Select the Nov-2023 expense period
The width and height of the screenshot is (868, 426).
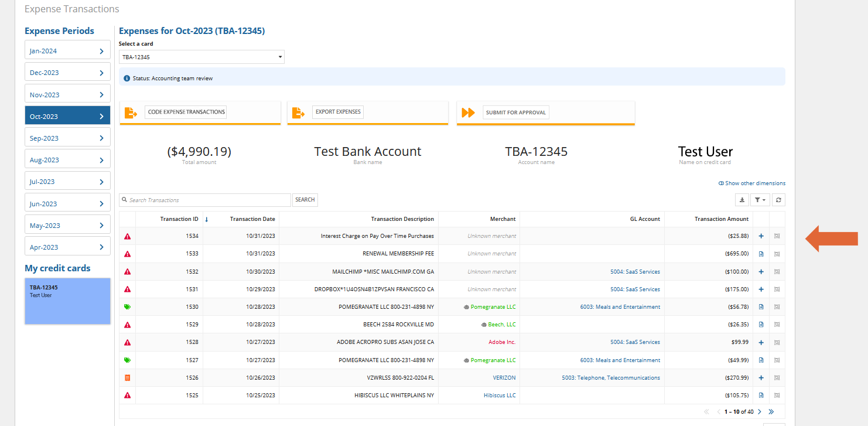(x=67, y=94)
